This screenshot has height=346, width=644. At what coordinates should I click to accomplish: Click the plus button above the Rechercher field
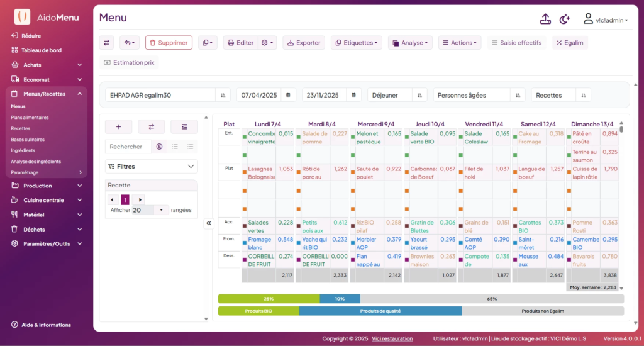coord(119,126)
